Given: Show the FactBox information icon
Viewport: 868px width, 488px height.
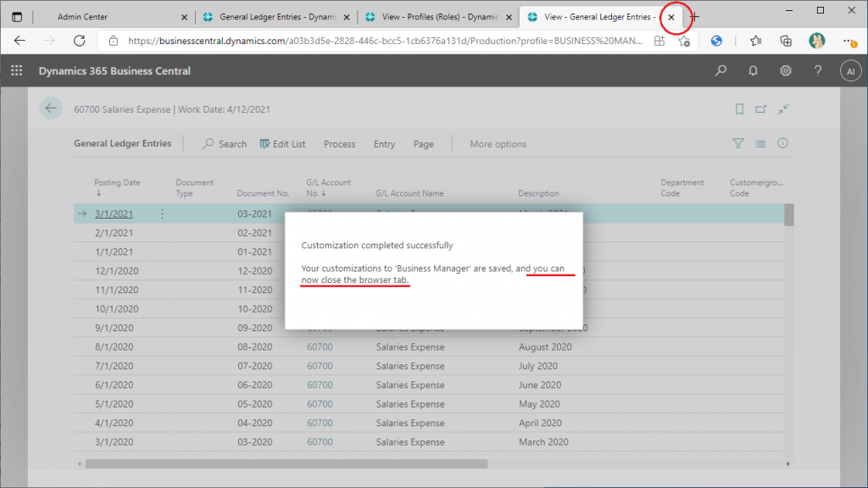Looking at the screenshot, I should pos(782,143).
